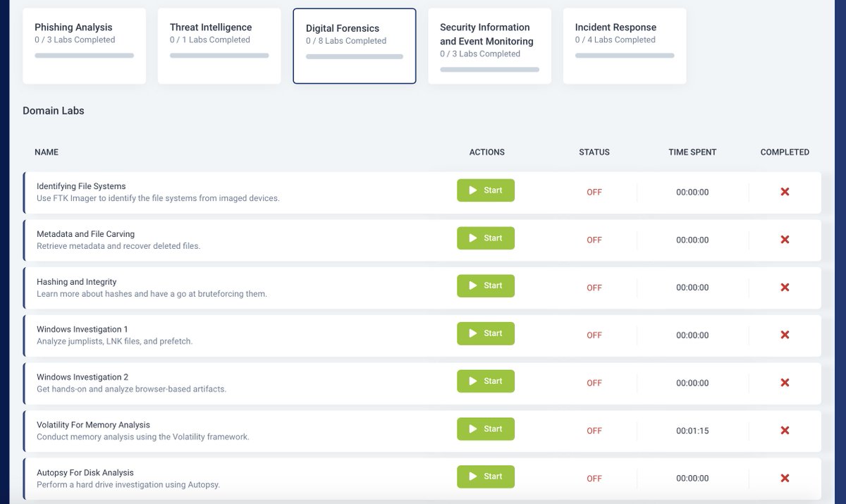Click Threat Intelligence progress bar

219,55
